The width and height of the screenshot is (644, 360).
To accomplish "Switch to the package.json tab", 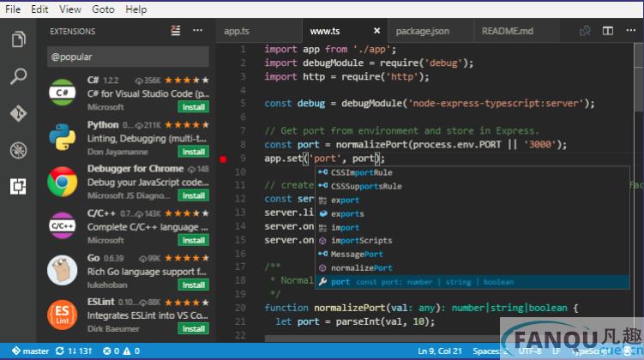I will point(430,31).
